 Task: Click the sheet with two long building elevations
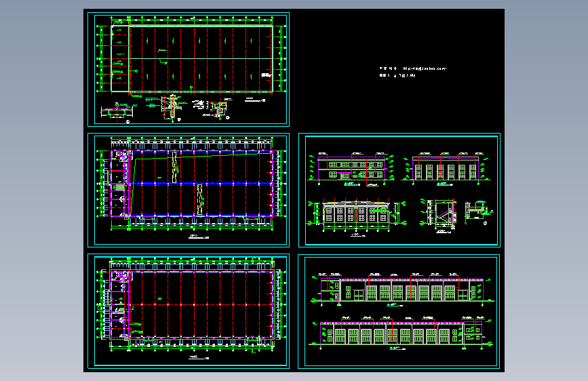pyautogui.click(x=399, y=312)
